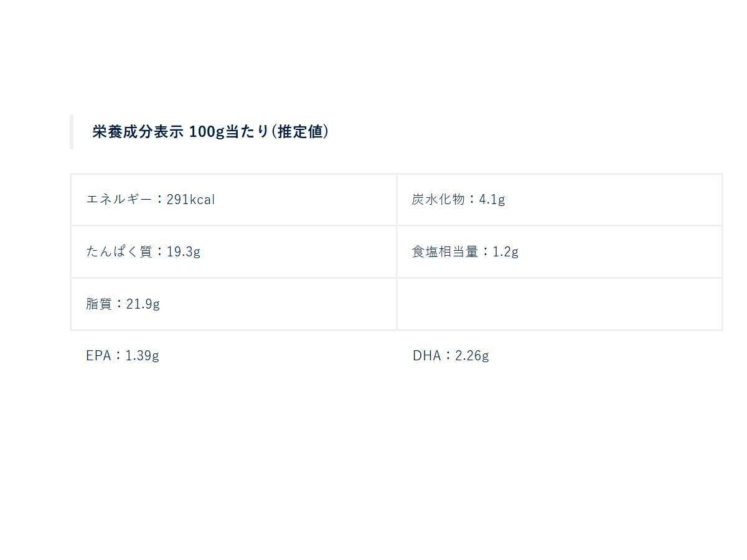Screen dimensions: 747x560
Task: Click the 食塩相当量 label
Action: click(445, 252)
